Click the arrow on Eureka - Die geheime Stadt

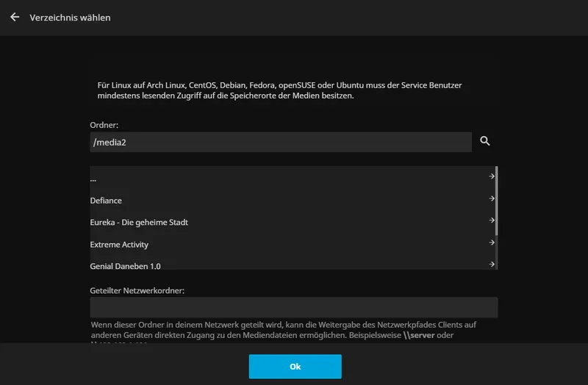[x=491, y=220]
